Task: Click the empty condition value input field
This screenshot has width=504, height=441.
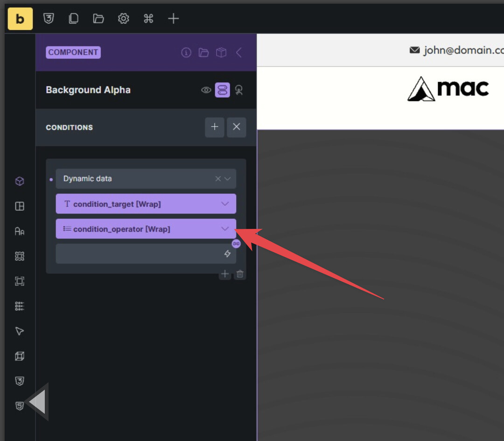Action: pyautogui.click(x=140, y=254)
